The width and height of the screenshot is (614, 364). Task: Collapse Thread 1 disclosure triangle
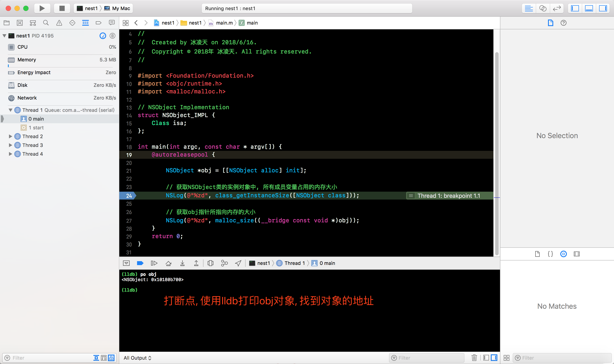[10, 110]
